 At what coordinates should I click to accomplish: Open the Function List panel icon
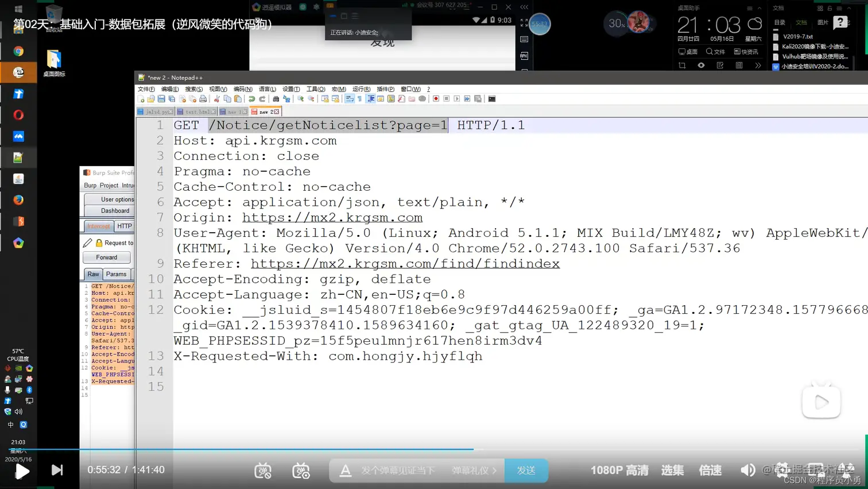(x=401, y=99)
